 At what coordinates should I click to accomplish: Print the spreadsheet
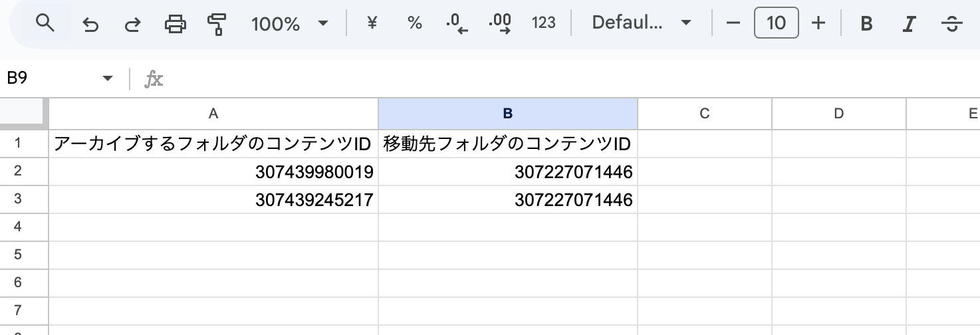(x=175, y=24)
